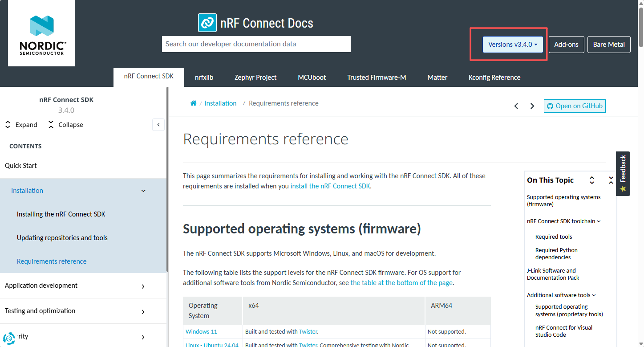644x347 pixels.
Task: Click the 'CONTENTS' label in sidebar
Action: [25, 146]
